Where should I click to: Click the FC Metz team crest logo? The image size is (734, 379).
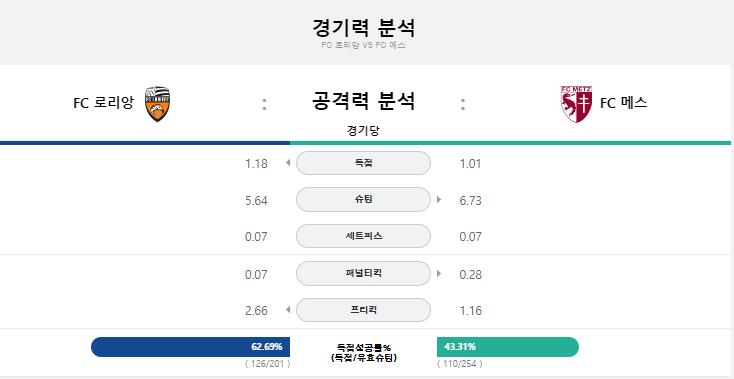(576, 104)
